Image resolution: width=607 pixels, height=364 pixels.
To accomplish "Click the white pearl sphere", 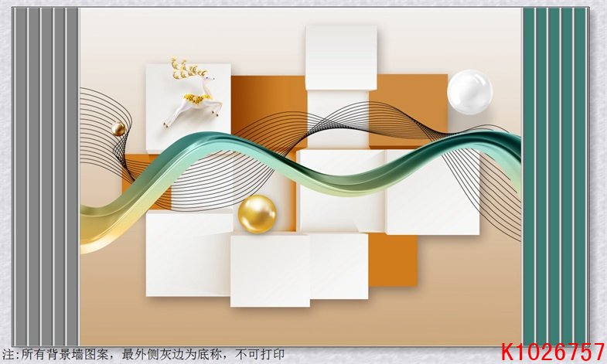I will click(469, 92).
